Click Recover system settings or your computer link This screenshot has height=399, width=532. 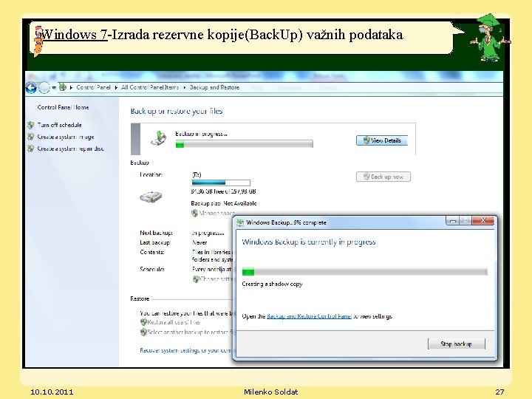point(186,350)
